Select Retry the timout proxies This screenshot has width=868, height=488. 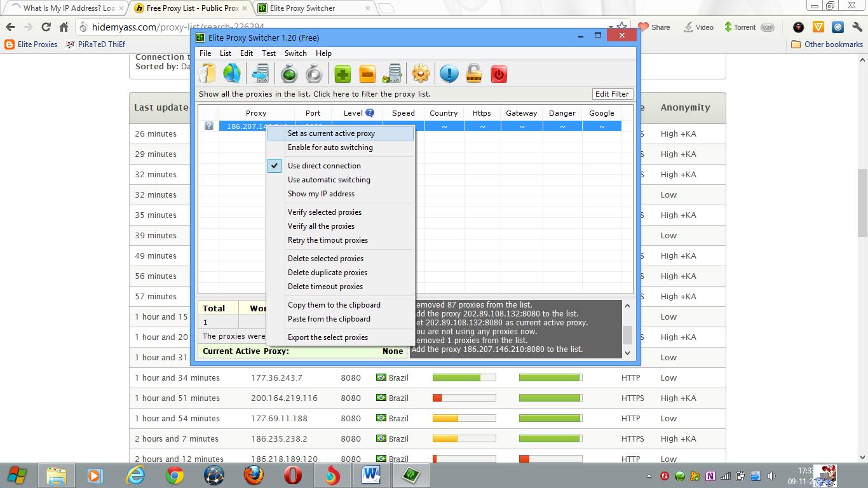340,240
